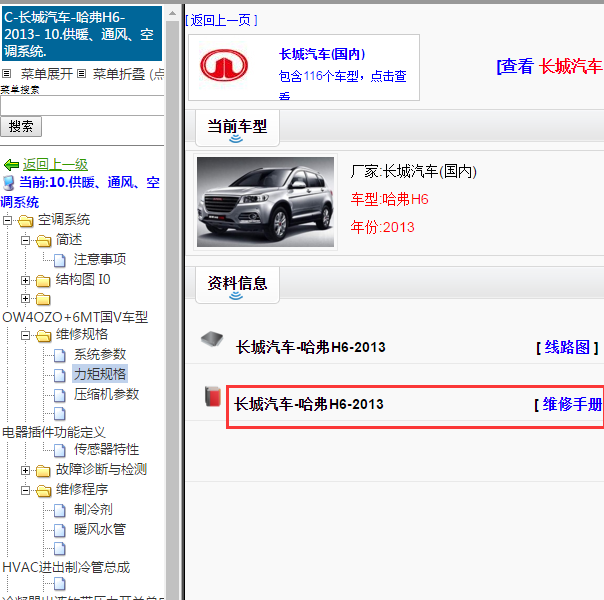The width and height of the screenshot is (604, 600).
Task: Expand the 故障诊断与检测 tree node
Action: pyautogui.click(x=25, y=470)
